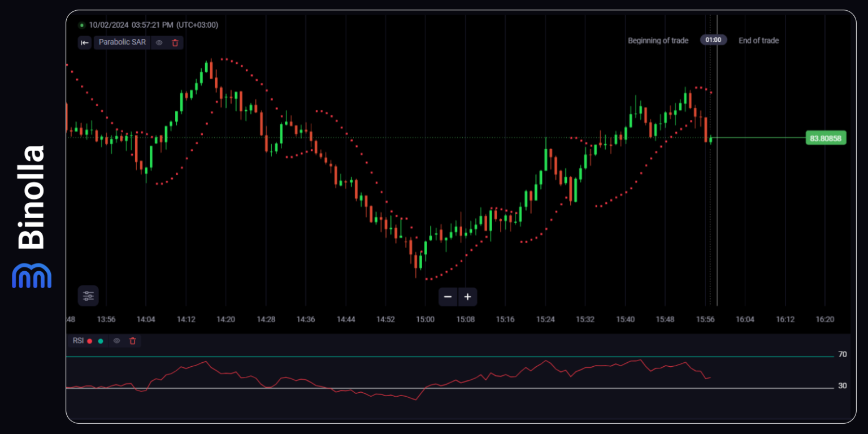Click the red RSI line color dot
868x434 pixels.
[x=89, y=341]
